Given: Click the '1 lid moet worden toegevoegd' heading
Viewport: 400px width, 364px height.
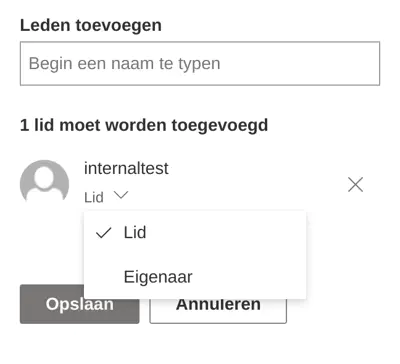Looking at the screenshot, I should click(144, 126).
